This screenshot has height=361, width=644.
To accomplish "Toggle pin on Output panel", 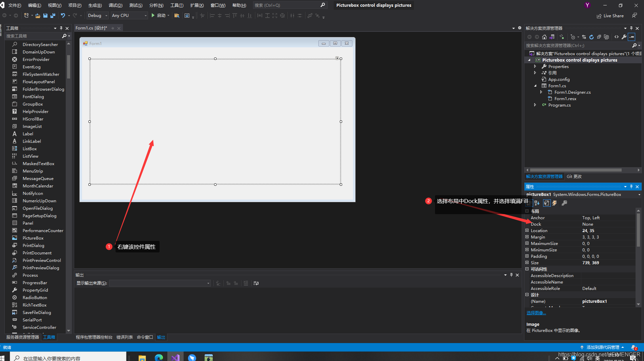I will coord(511,275).
